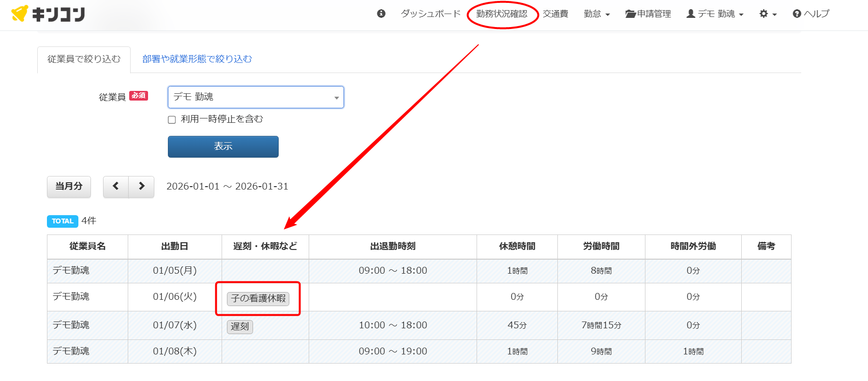Open the info circle icon in navbar
The height and width of the screenshot is (381, 868).
[381, 14]
